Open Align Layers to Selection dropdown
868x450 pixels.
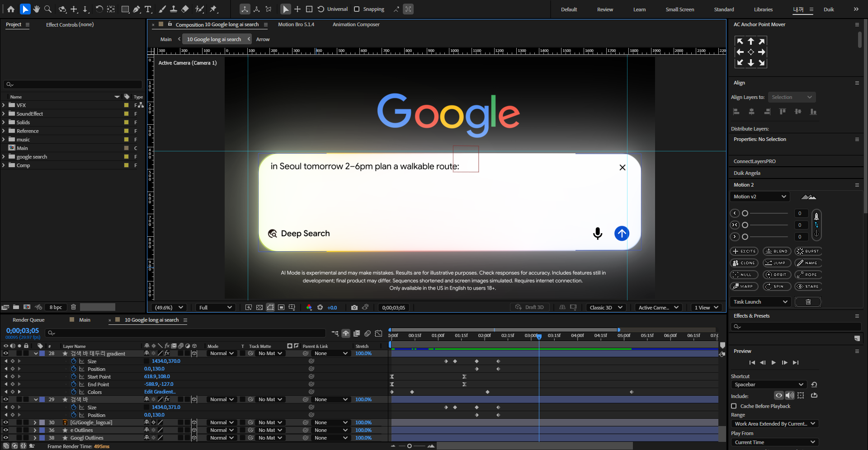pyautogui.click(x=792, y=97)
